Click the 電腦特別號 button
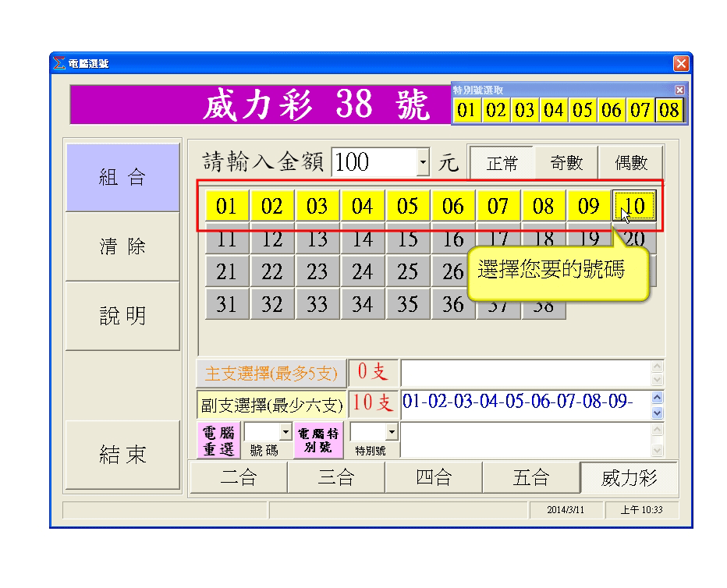Image resolution: width=727 pixels, height=588 pixels. [318, 440]
